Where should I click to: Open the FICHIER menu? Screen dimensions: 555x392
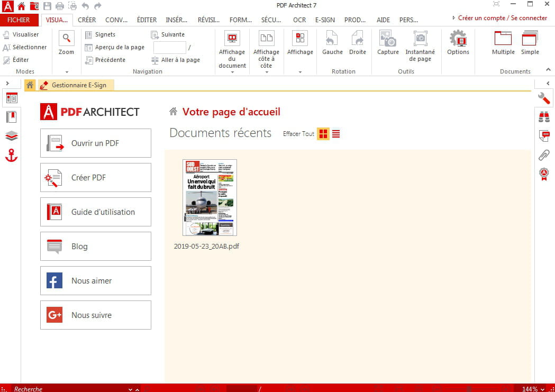pyautogui.click(x=19, y=20)
